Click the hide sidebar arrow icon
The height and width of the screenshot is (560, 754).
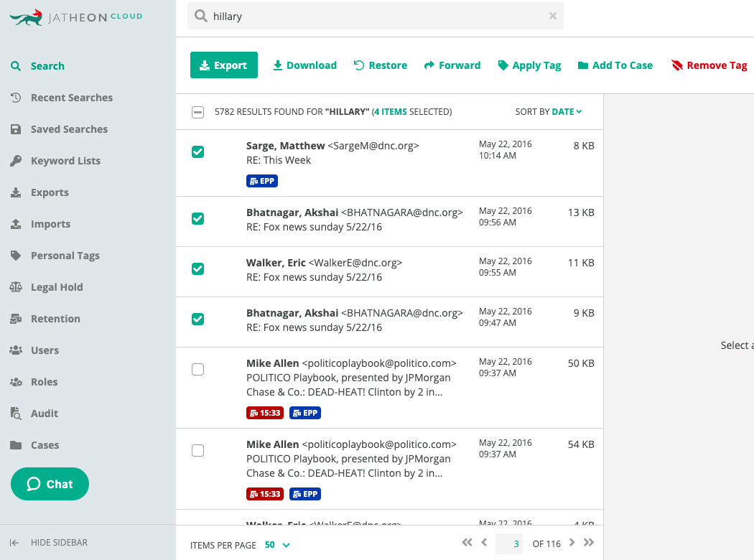[x=14, y=543]
